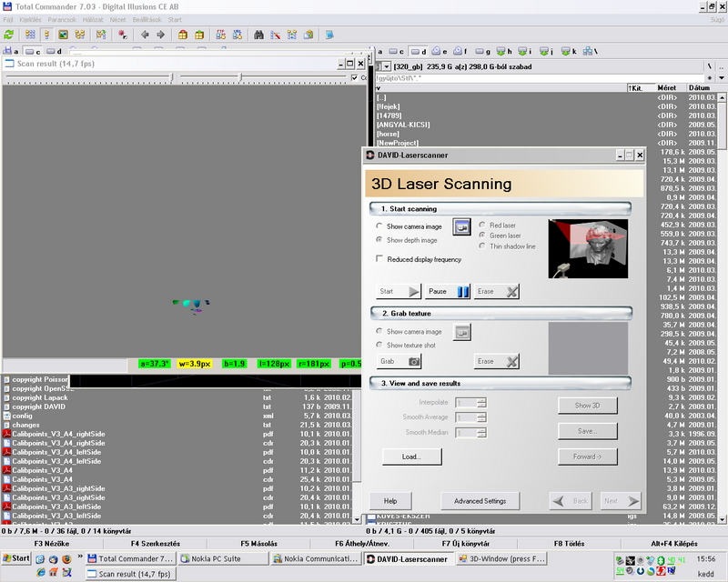Select Show camera image radio in Start scanning
Image resolution: width=728 pixels, height=582 pixels.
[379, 226]
